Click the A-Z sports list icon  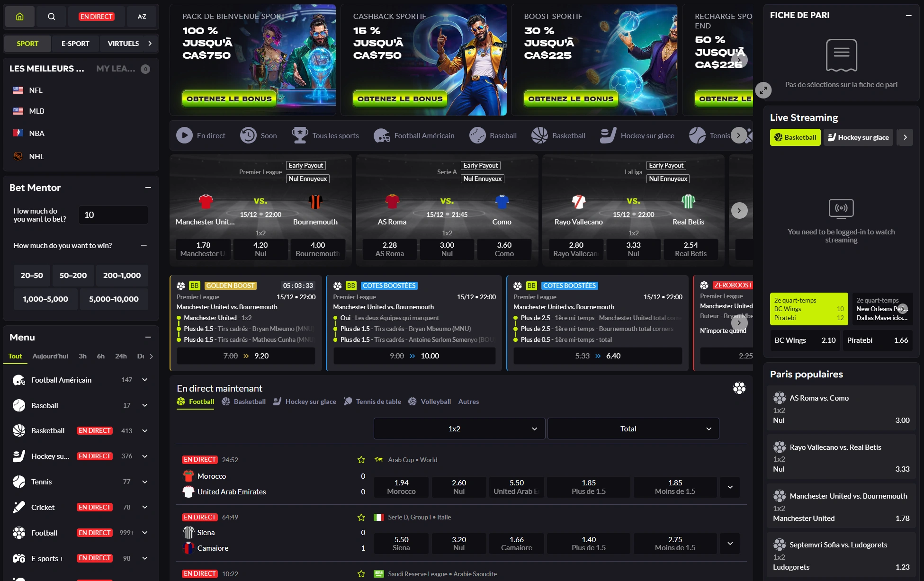pos(142,17)
